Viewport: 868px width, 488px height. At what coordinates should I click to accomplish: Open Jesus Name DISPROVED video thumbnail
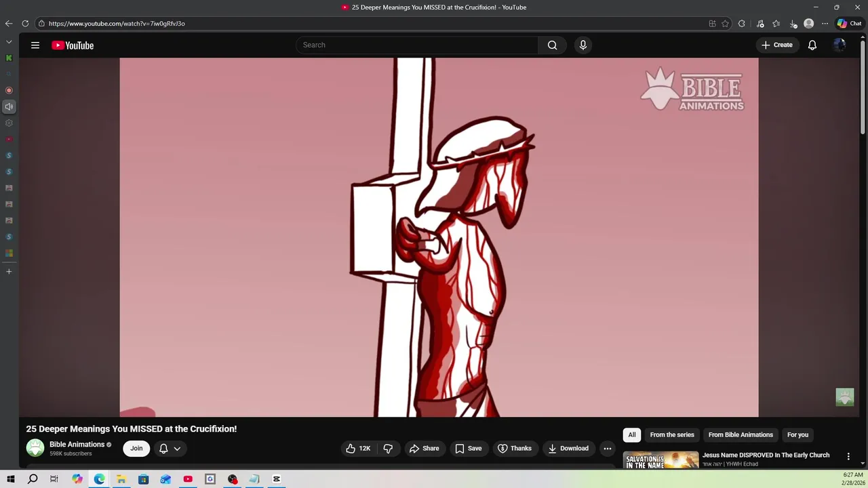coord(661,460)
